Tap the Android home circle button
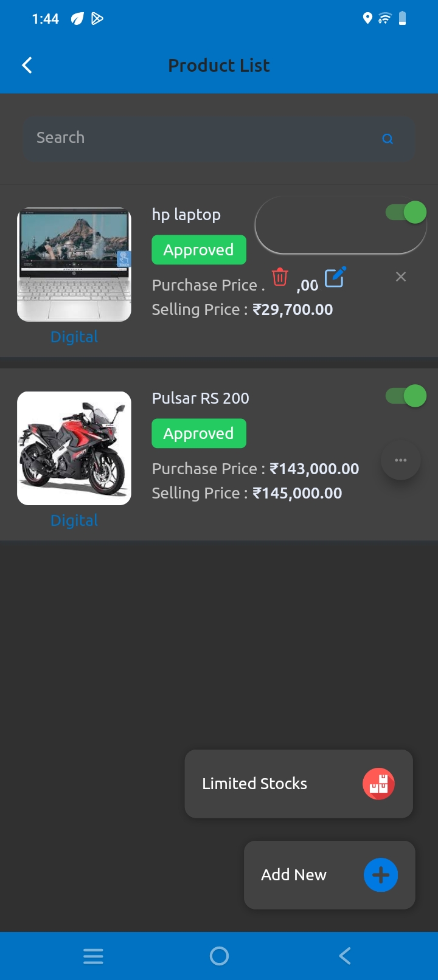Viewport: 438px width, 980px height. 219,956
